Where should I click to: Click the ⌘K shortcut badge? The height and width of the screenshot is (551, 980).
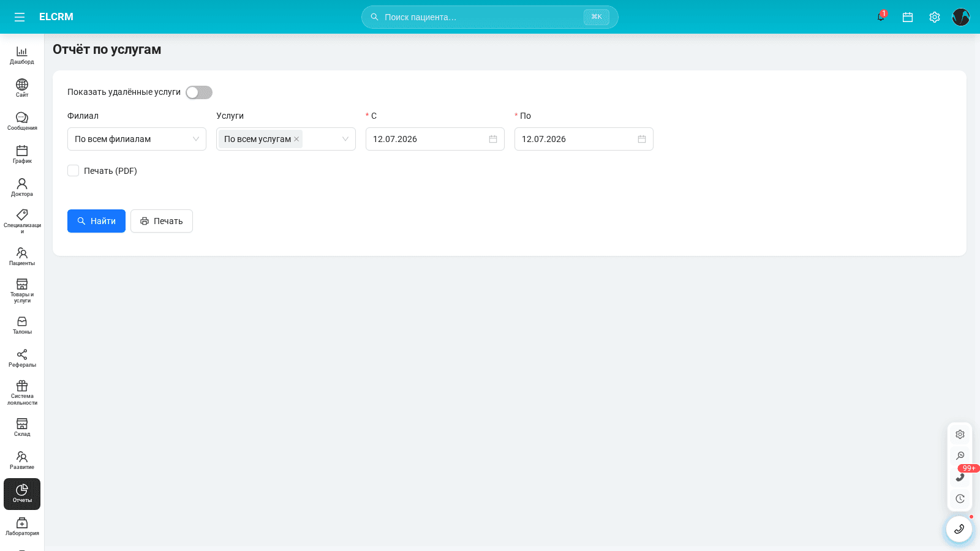597,17
